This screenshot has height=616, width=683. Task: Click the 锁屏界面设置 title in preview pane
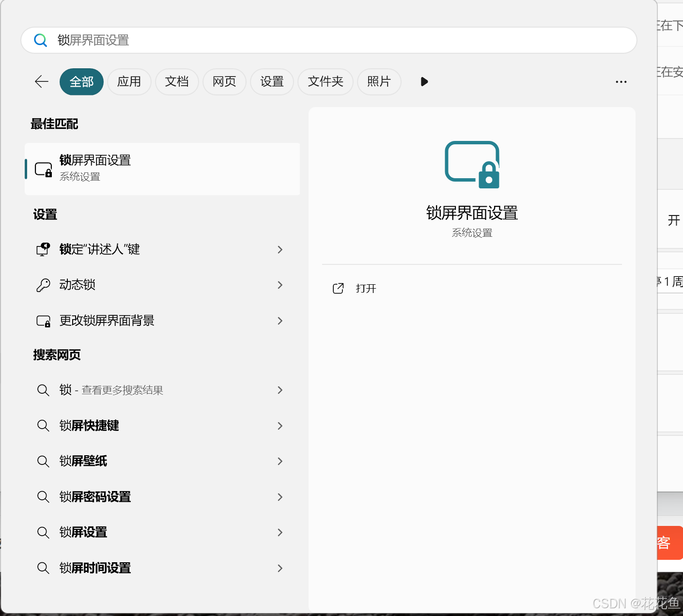pos(472,213)
